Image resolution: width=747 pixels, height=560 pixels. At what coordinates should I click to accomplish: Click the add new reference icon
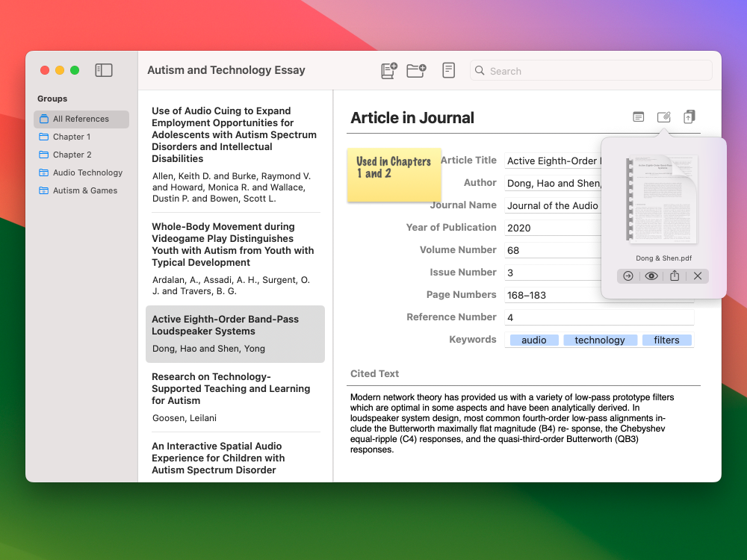[388, 71]
